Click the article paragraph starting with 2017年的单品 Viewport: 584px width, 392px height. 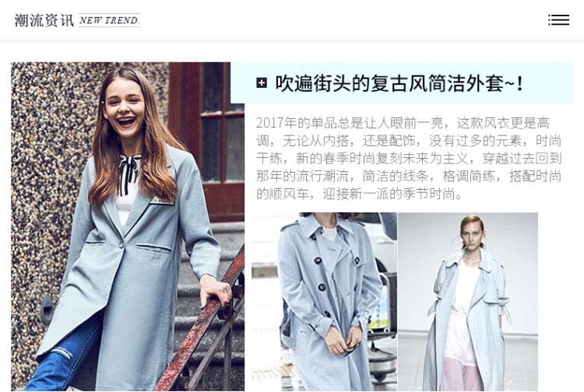coord(409,159)
